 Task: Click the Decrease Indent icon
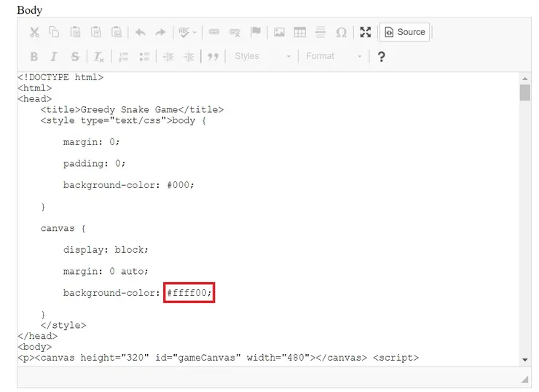[168, 57]
